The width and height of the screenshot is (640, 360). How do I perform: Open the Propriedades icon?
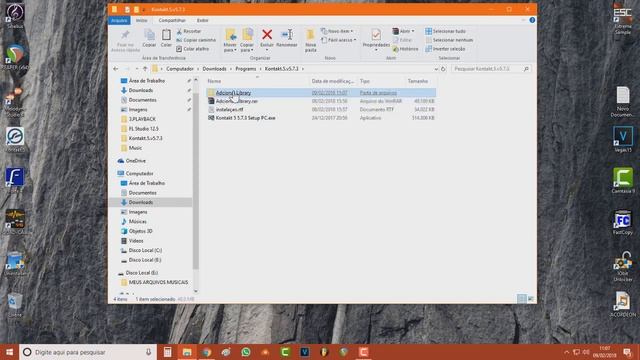(x=376, y=35)
